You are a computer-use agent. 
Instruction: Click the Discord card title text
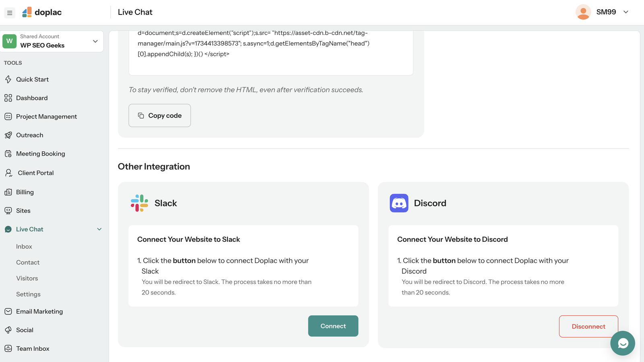[430, 203]
